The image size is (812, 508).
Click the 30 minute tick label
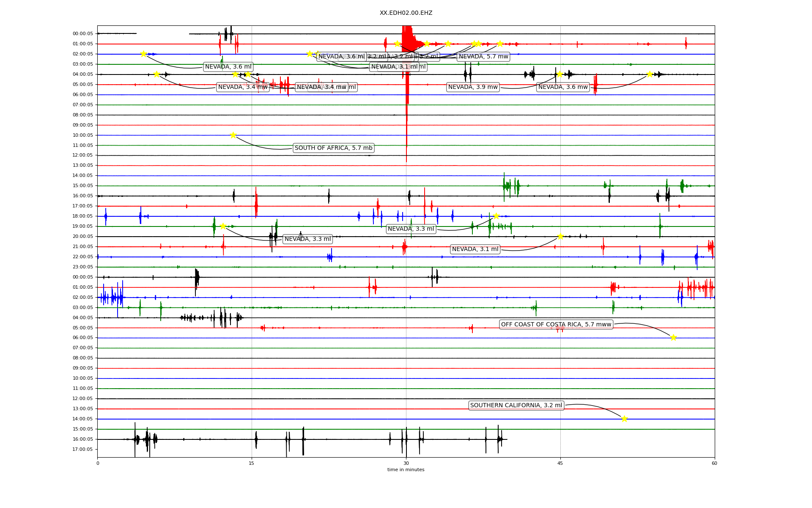[406, 463]
